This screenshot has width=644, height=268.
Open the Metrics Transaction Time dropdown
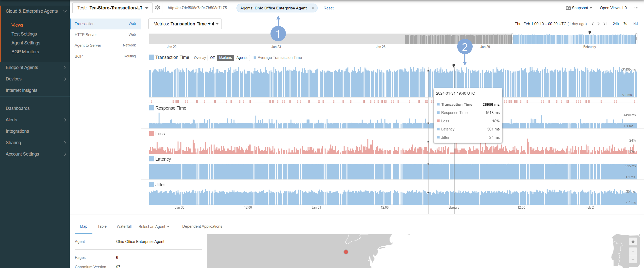coord(185,24)
